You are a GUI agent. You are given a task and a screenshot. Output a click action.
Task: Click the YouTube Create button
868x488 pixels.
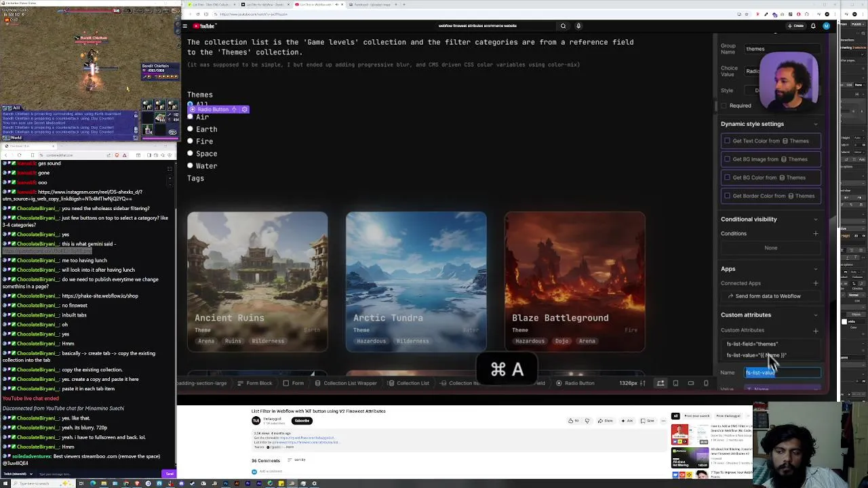795,26
